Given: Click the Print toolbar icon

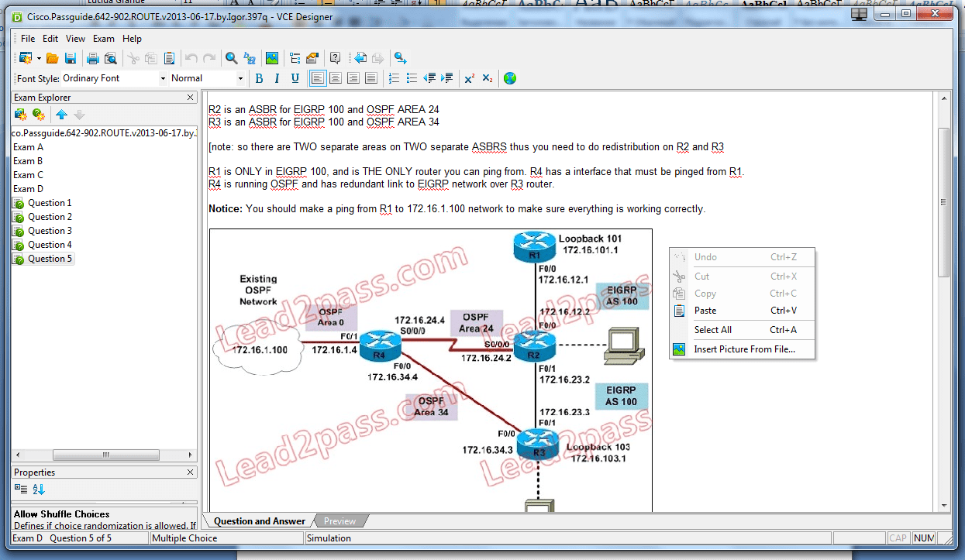Looking at the screenshot, I should click(93, 58).
